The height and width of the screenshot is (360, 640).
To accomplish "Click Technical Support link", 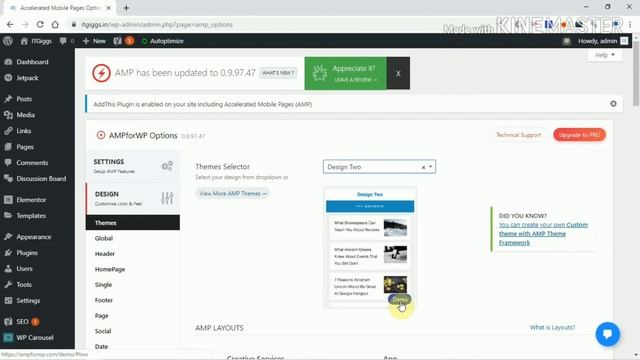I will [x=518, y=135].
